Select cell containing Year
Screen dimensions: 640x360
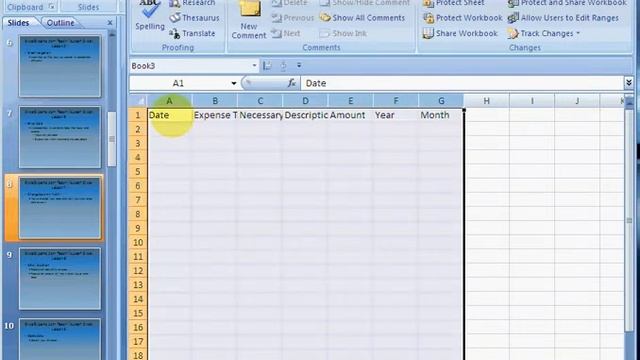click(x=396, y=115)
